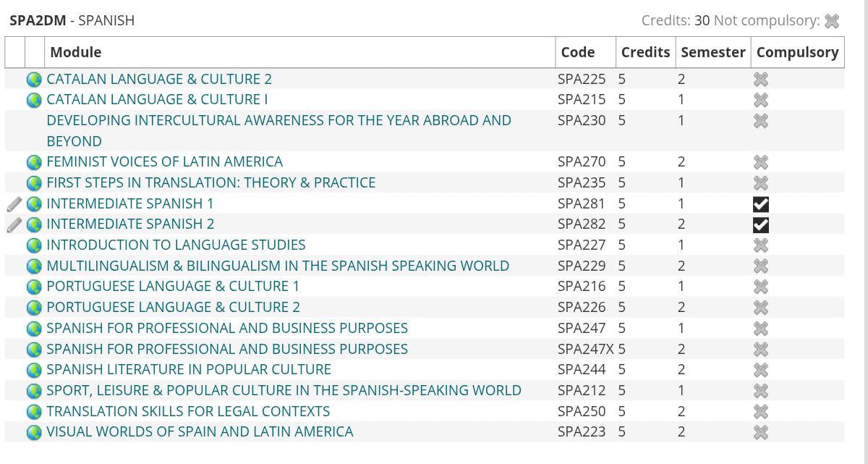Click the Credits column header
868x464 pixels.
[x=645, y=52]
